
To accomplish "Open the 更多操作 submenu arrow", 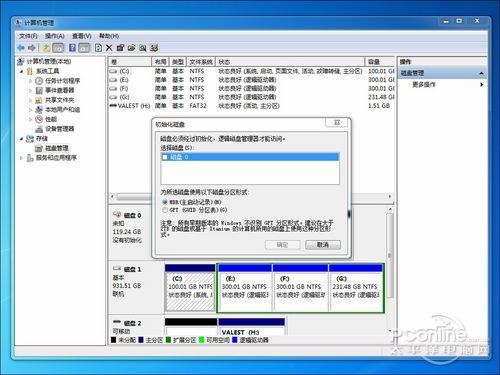I will click(x=482, y=85).
